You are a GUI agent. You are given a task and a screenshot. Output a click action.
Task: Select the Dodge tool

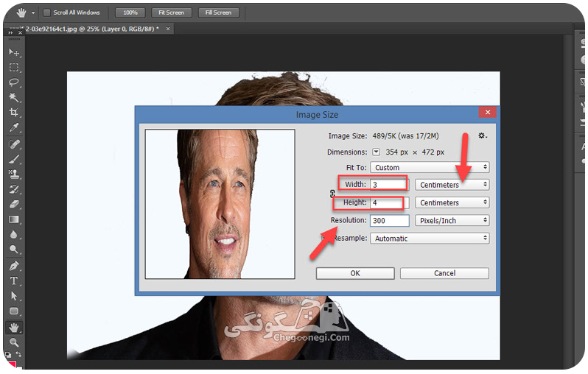tap(14, 250)
